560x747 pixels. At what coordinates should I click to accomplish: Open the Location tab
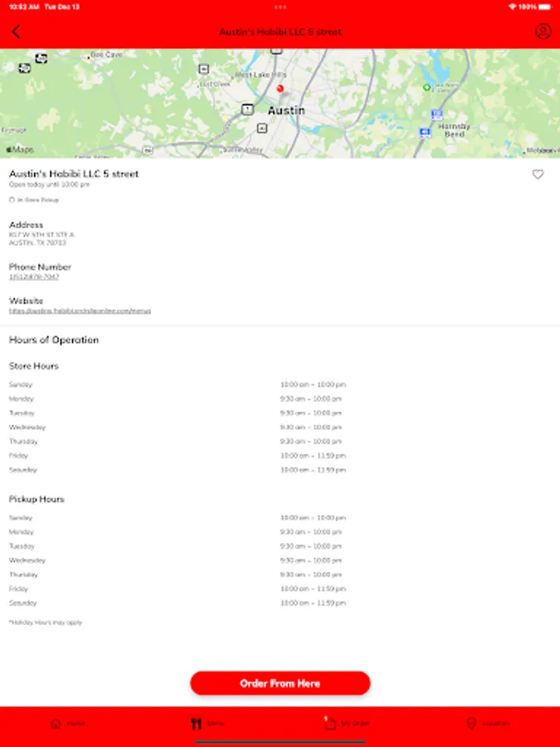click(487, 723)
